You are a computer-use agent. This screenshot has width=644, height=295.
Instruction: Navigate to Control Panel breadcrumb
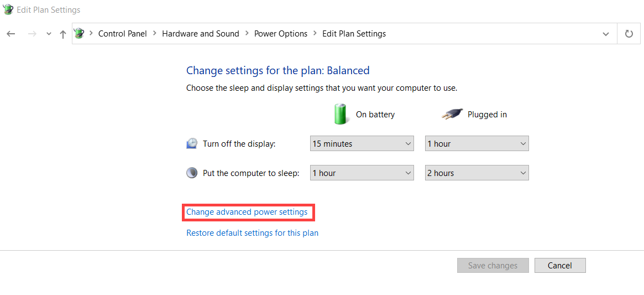tap(122, 34)
